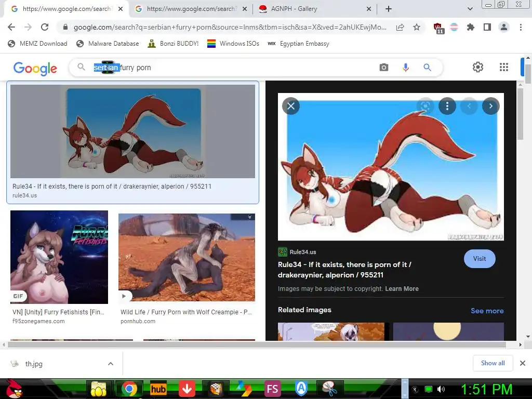Close the downloads bar
This screenshot has width=532, height=399.
(523, 363)
